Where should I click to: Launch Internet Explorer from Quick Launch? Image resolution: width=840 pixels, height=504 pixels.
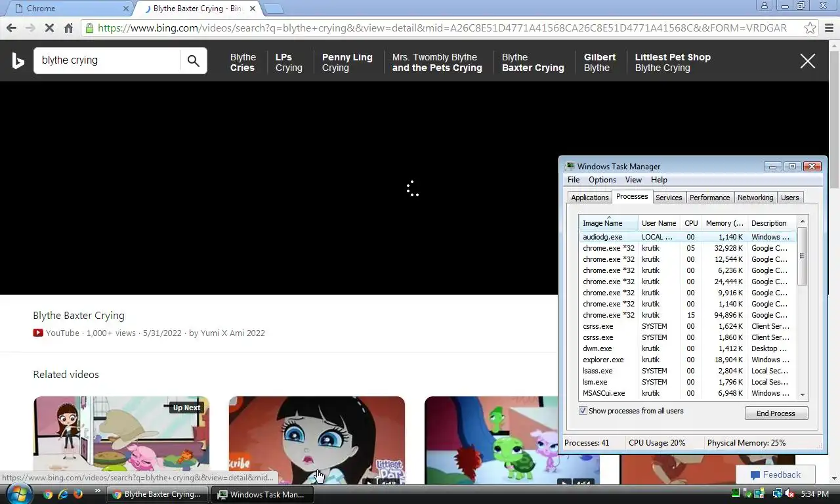[x=63, y=494]
